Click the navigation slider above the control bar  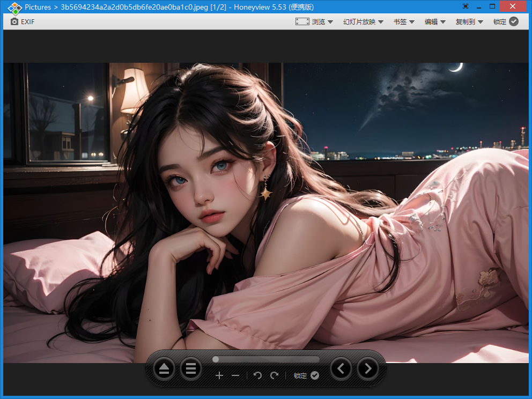pos(265,359)
